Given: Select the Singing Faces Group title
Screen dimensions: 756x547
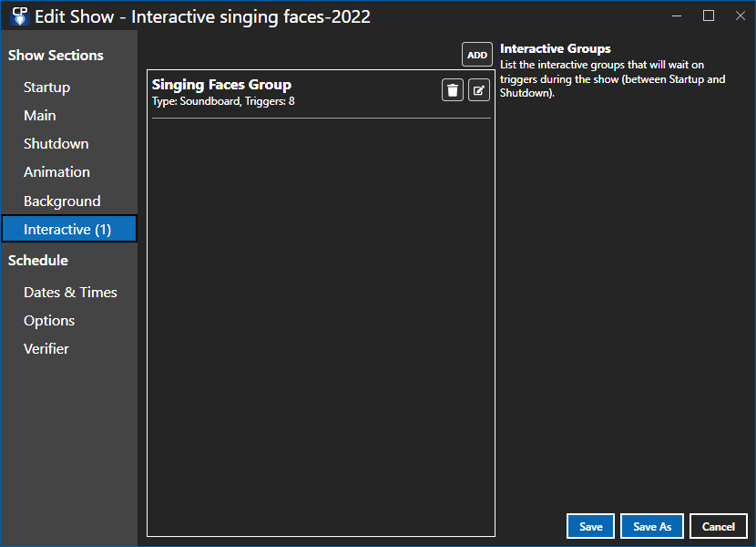Looking at the screenshot, I should click(x=221, y=85).
